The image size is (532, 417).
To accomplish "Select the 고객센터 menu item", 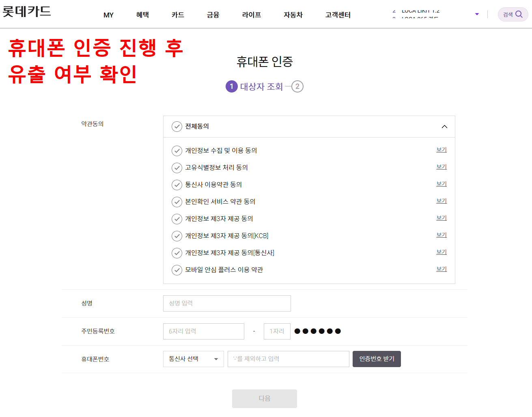I will click(338, 15).
